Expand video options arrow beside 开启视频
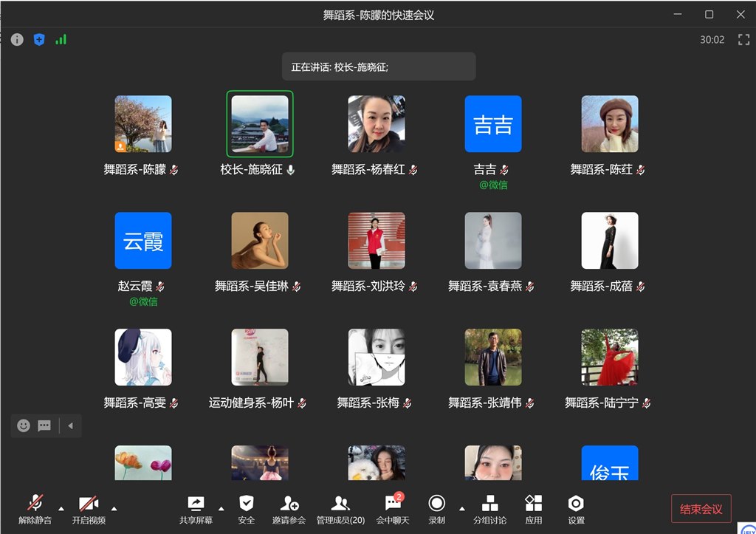This screenshot has width=756, height=534. click(114, 508)
